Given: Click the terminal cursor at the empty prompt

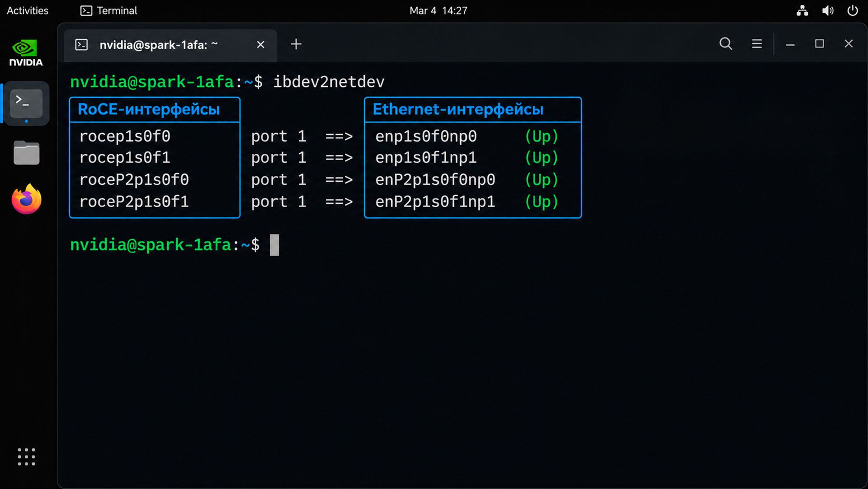Looking at the screenshot, I should click(274, 245).
